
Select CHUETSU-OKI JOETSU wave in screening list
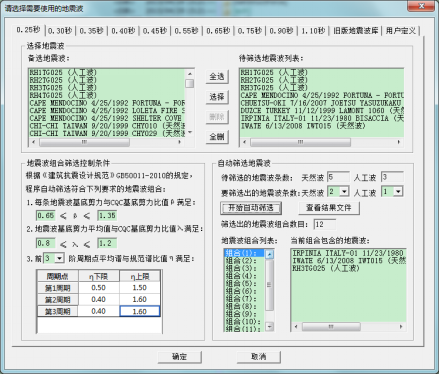click(322, 103)
